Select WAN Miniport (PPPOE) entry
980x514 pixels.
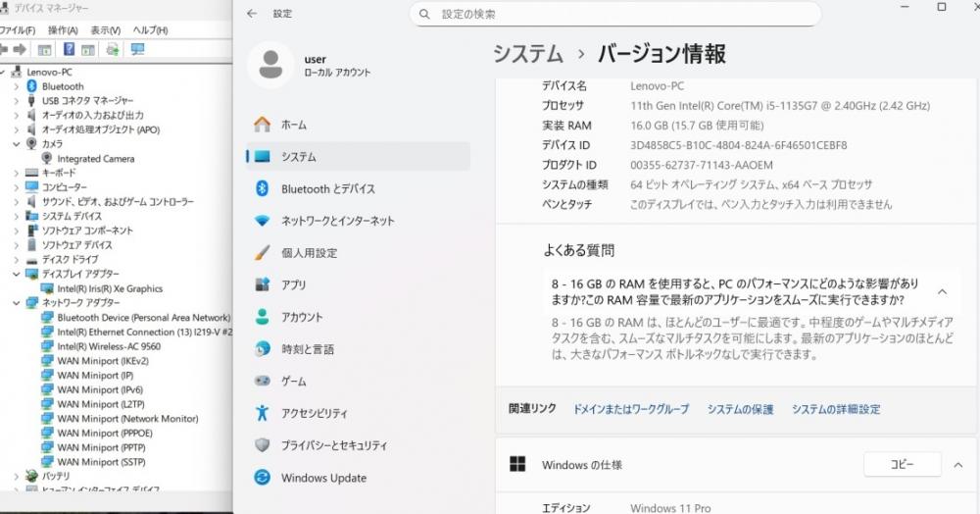point(105,434)
